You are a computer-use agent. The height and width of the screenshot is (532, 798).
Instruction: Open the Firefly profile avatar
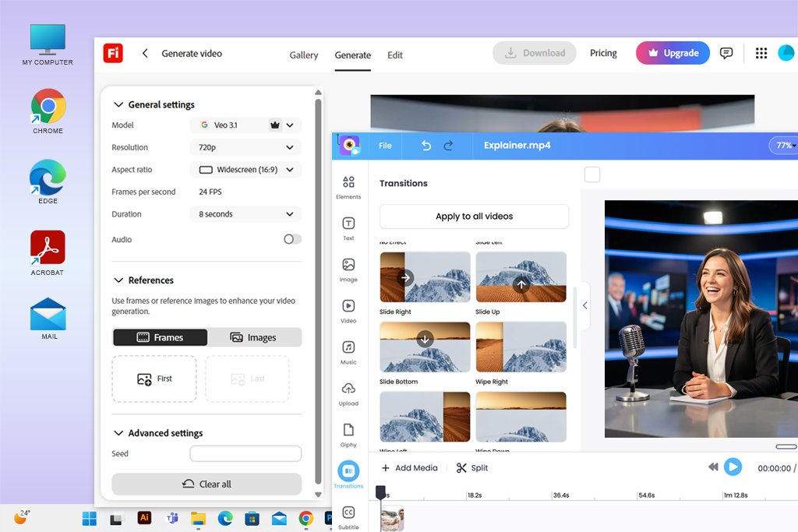pos(787,53)
